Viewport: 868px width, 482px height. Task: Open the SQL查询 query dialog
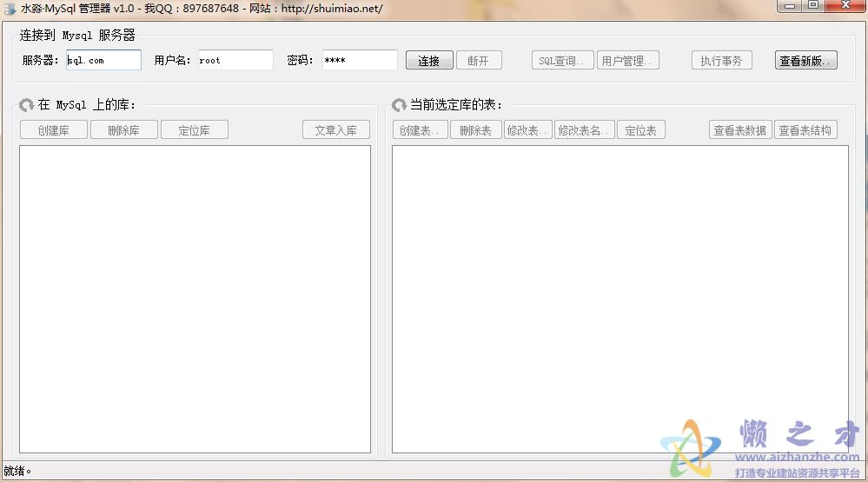pos(562,60)
